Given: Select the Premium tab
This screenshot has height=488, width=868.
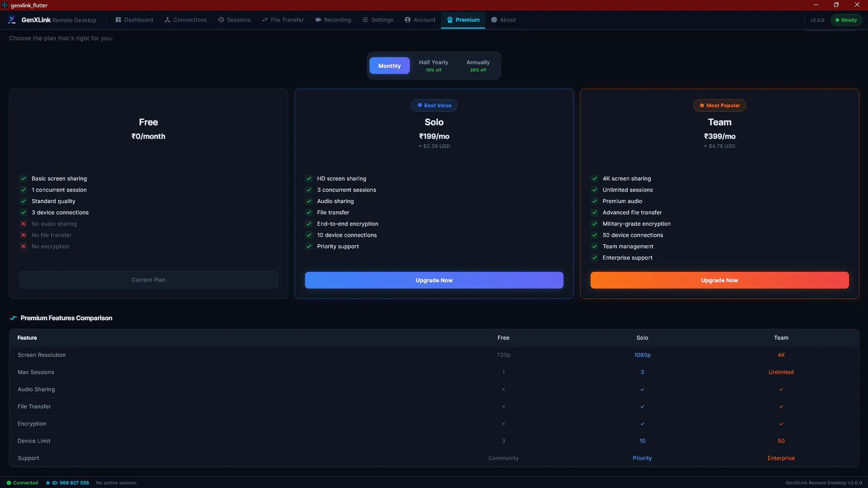Looking at the screenshot, I should [x=463, y=20].
